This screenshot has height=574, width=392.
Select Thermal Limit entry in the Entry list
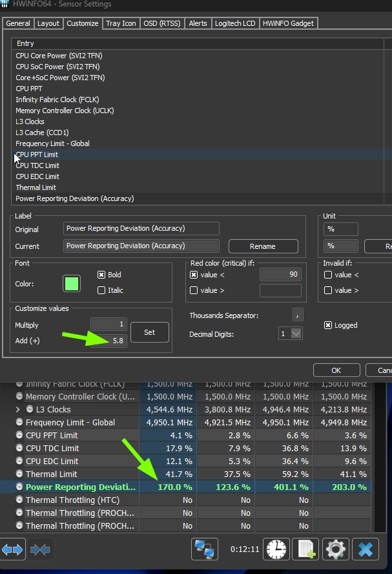coord(36,187)
